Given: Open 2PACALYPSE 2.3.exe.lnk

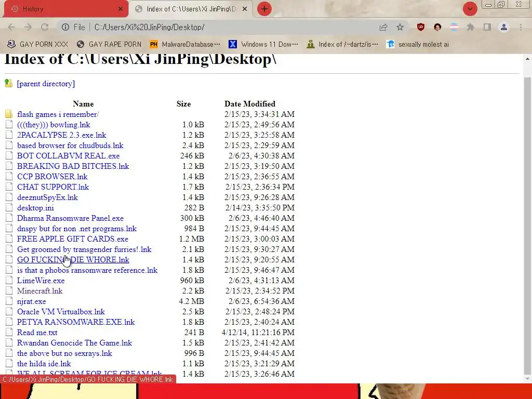Looking at the screenshot, I should point(62,135).
